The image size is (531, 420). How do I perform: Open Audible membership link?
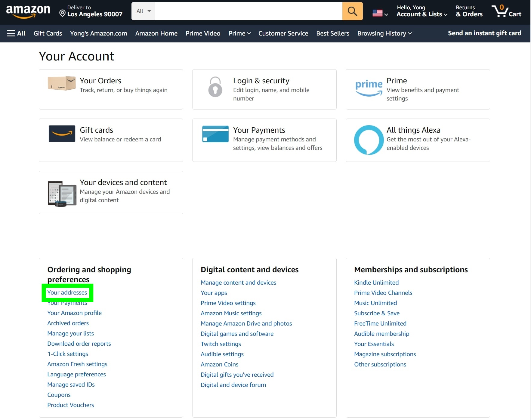click(381, 334)
